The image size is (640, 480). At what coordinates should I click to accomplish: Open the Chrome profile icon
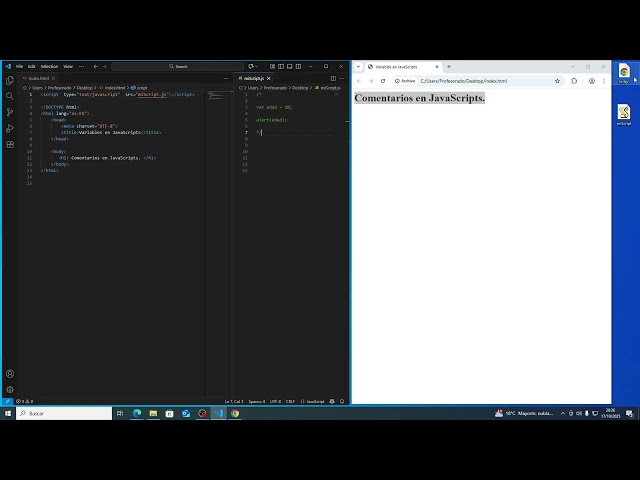592,81
